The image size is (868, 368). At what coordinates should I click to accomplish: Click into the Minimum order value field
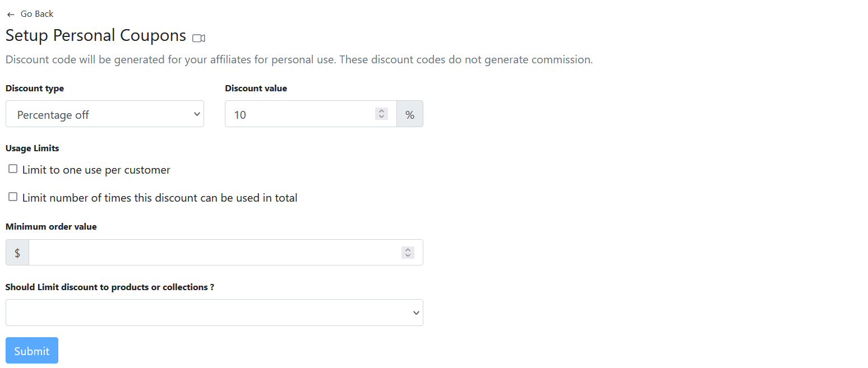[213, 253]
